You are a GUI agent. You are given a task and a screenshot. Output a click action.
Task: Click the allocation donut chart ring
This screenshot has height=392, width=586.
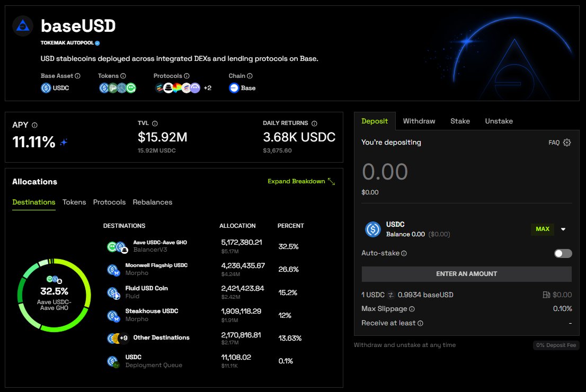pos(54,295)
